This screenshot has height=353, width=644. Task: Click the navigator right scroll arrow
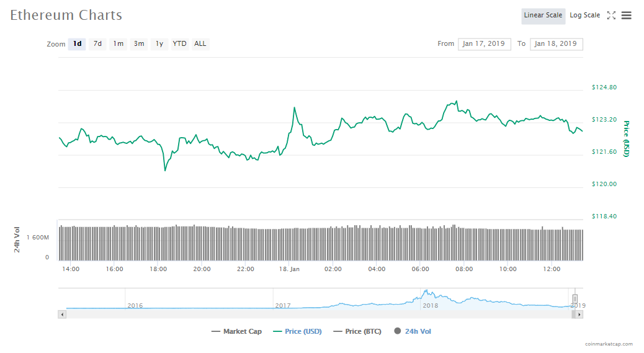point(579,315)
